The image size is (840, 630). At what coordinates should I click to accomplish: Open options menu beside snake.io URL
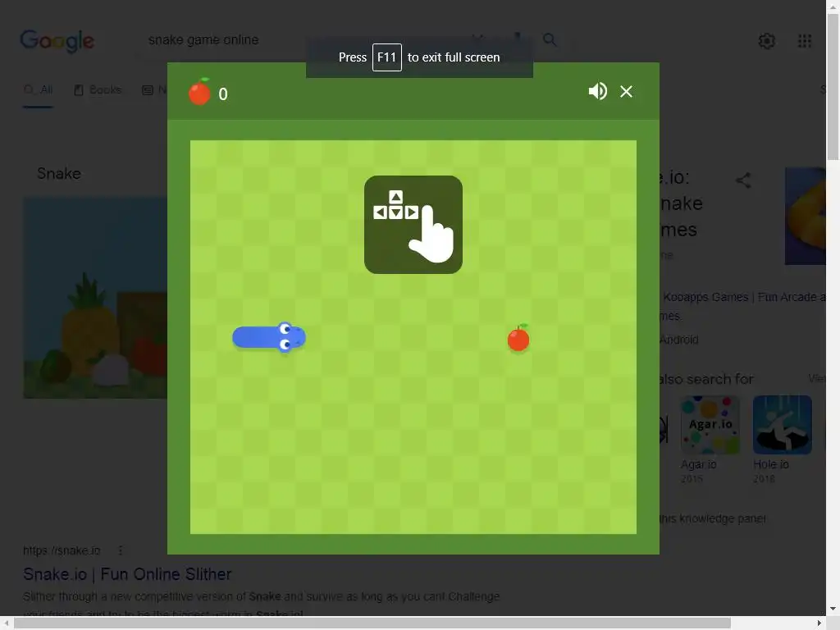(x=120, y=550)
